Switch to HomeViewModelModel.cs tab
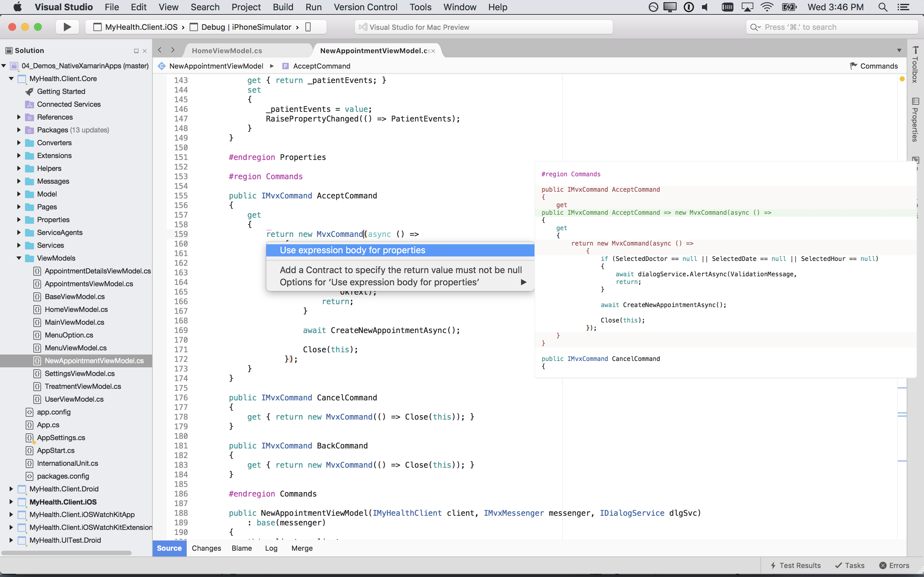 [226, 50]
